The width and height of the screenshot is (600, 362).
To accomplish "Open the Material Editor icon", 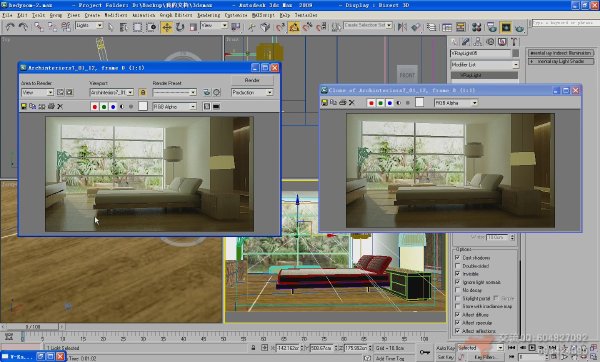I will (x=476, y=27).
